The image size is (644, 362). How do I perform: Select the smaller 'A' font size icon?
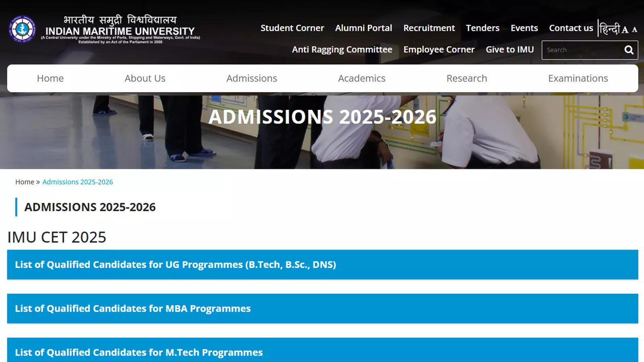635,29
